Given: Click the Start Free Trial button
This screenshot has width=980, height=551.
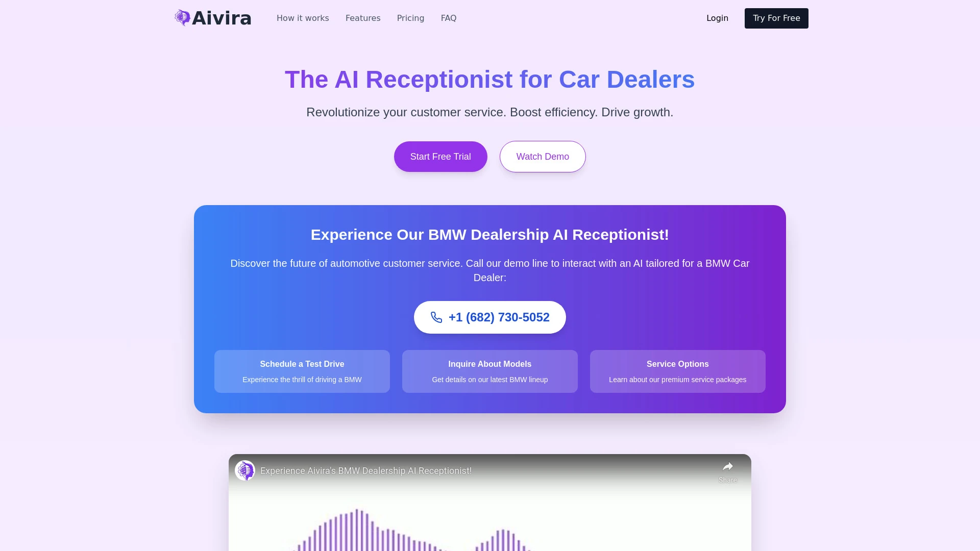Looking at the screenshot, I should tap(440, 156).
